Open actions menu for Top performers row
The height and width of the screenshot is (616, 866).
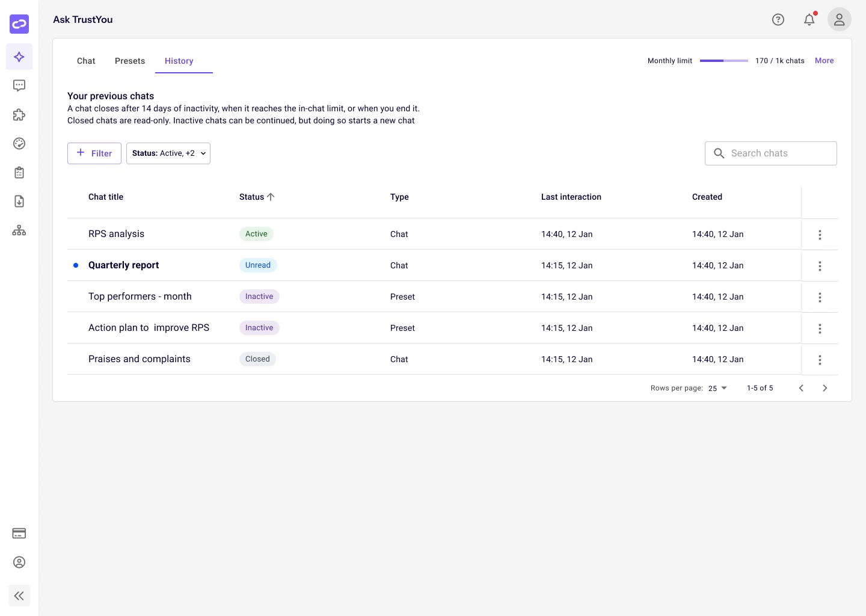(820, 297)
